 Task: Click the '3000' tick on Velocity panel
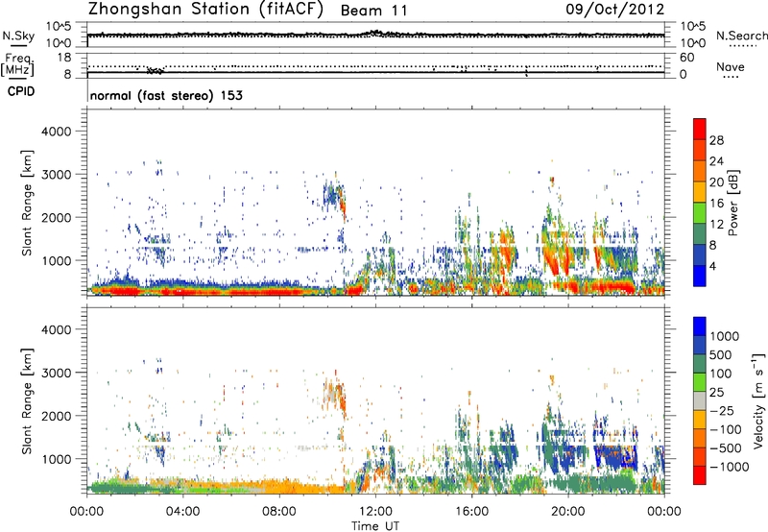(56, 373)
